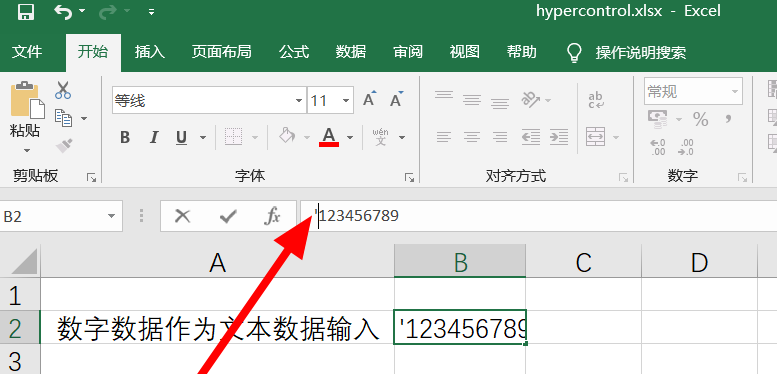Increase decimal places

coord(658,147)
